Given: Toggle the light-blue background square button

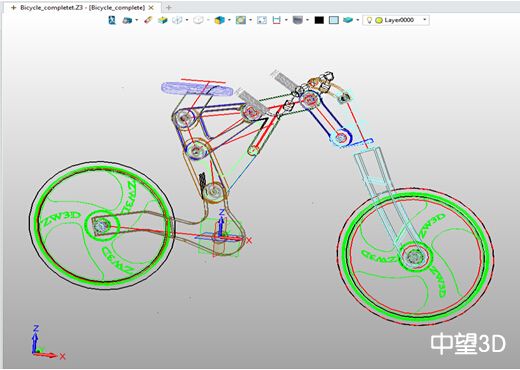Looking at the screenshot, I should pyautogui.click(x=334, y=20).
